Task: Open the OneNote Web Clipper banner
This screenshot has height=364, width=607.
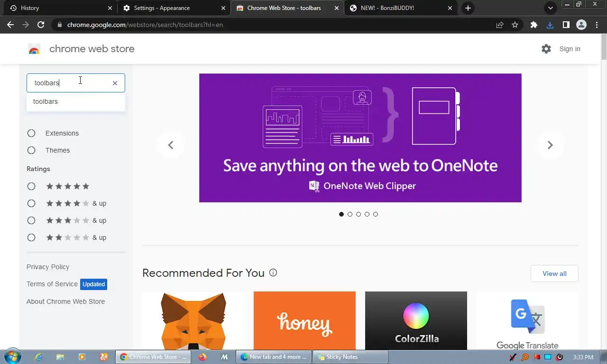Action: pos(360,138)
